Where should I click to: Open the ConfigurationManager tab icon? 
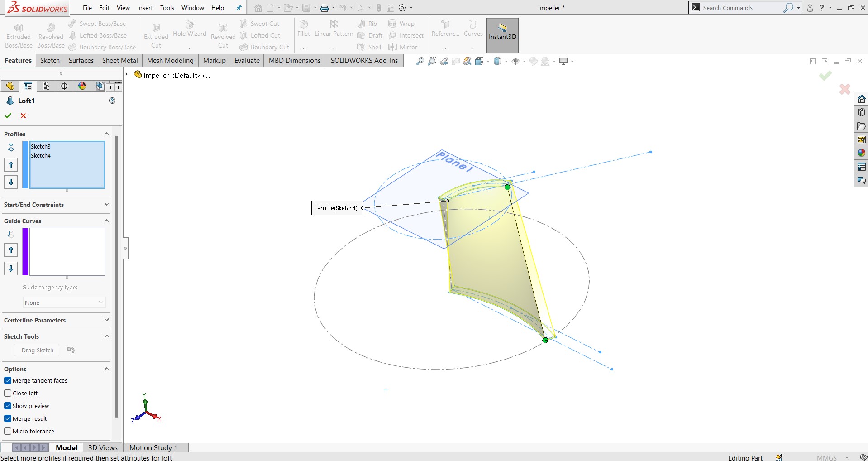(x=46, y=86)
